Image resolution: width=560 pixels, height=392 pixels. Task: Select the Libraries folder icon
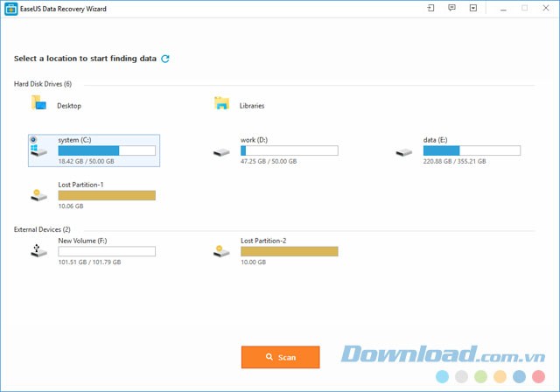pyautogui.click(x=221, y=104)
